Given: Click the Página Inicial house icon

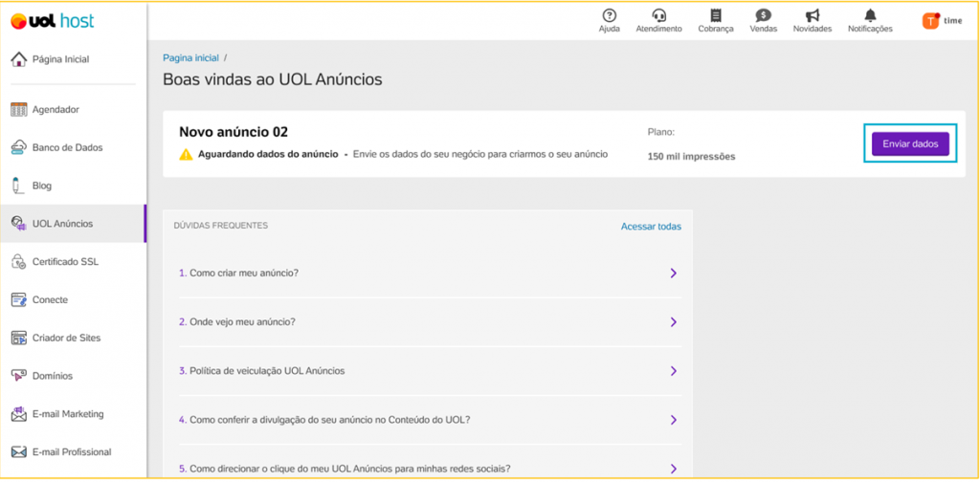Looking at the screenshot, I should pyautogui.click(x=19, y=59).
